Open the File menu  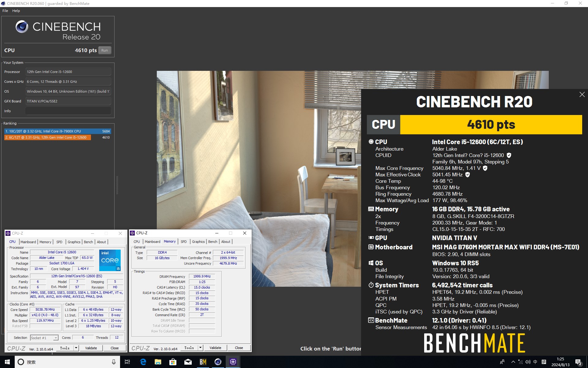[5, 11]
